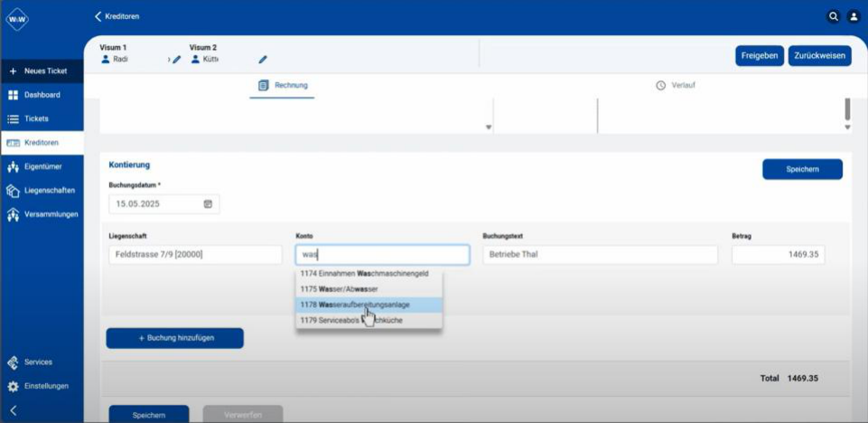Click the bottom Speichern button

tap(149, 415)
